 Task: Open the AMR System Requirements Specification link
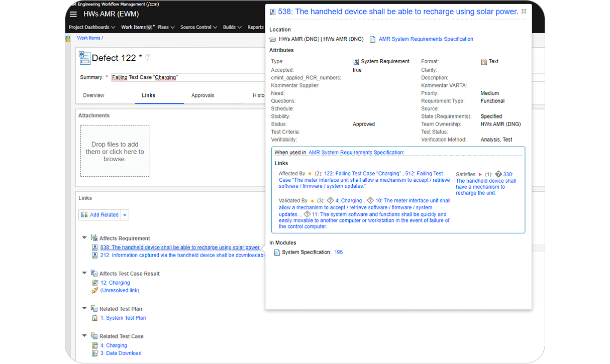(x=426, y=39)
